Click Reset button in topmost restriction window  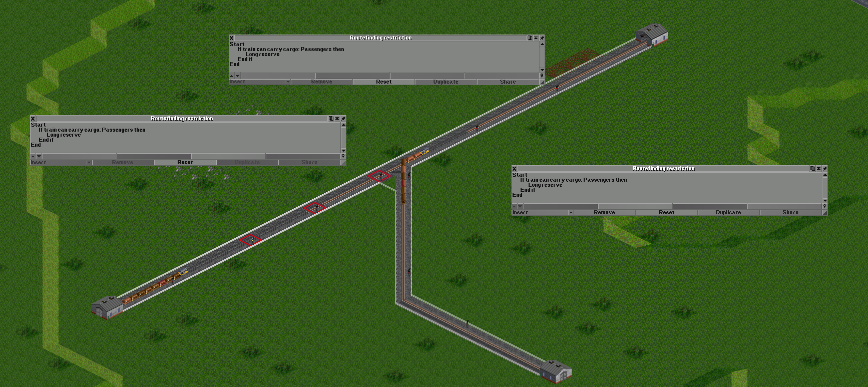(384, 82)
